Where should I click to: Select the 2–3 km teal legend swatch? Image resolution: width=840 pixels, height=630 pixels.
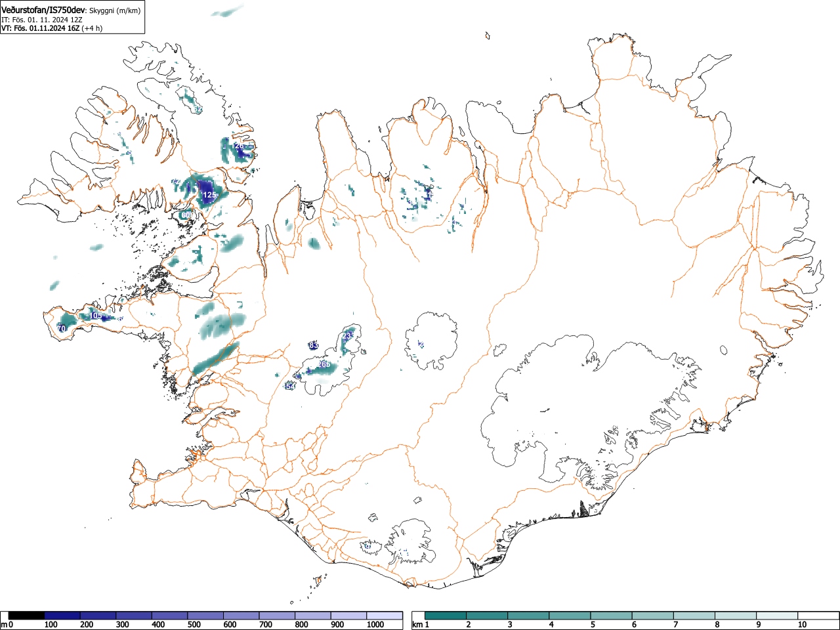[487, 616]
